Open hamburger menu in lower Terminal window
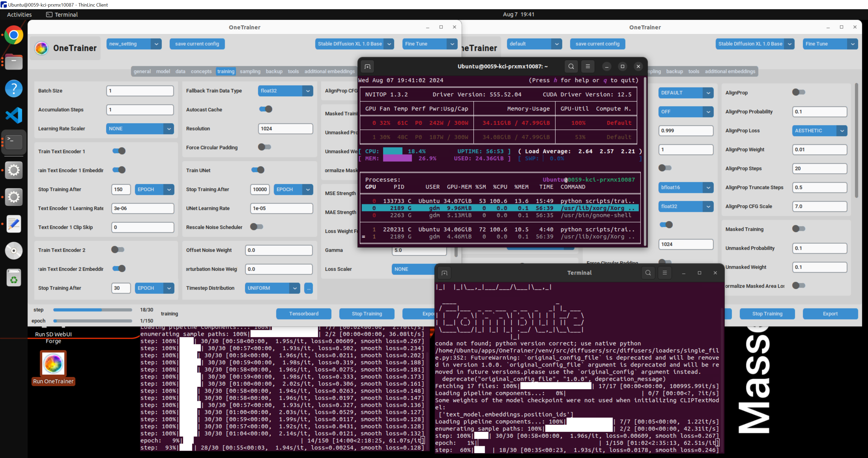 click(x=664, y=273)
